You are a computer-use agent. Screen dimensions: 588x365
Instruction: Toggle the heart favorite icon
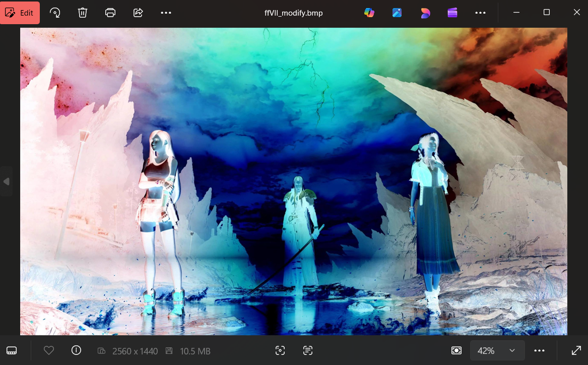pos(49,350)
